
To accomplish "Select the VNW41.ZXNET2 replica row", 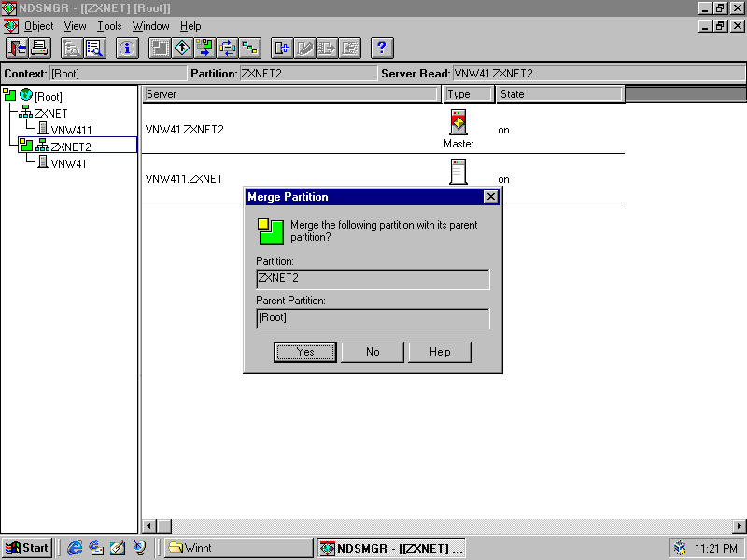I will click(x=383, y=129).
